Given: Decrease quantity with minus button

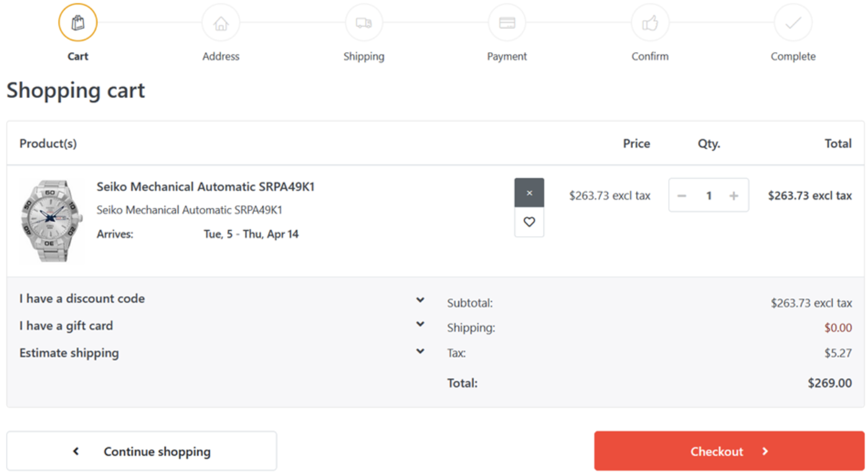Looking at the screenshot, I should [x=682, y=196].
